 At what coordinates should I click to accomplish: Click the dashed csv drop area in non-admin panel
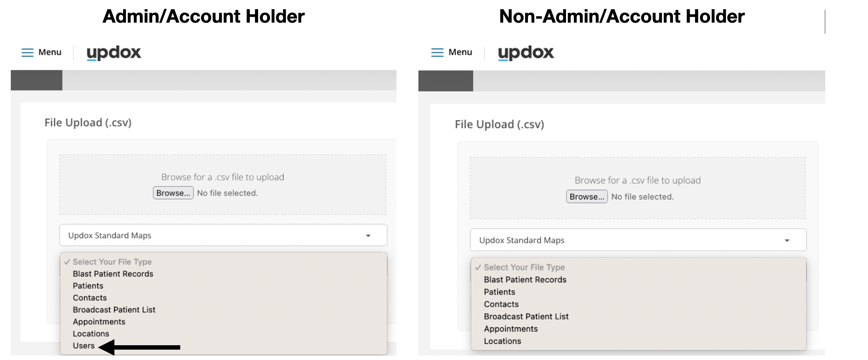[637, 188]
